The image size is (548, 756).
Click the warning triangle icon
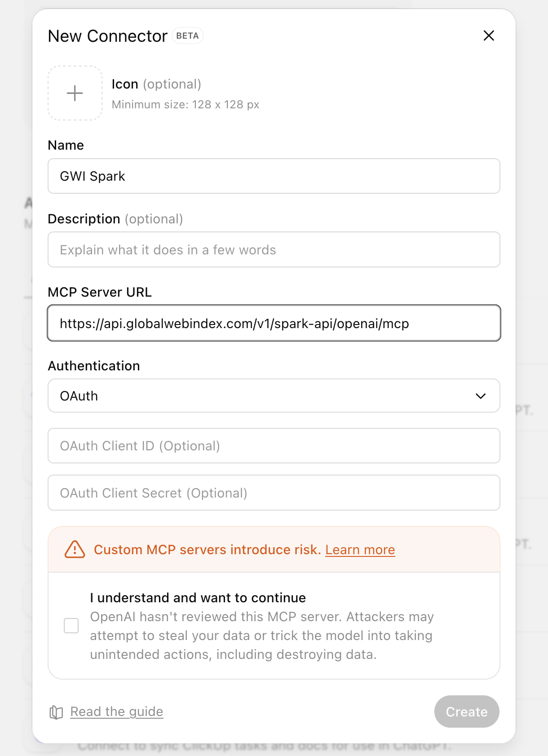pos(75,549)
